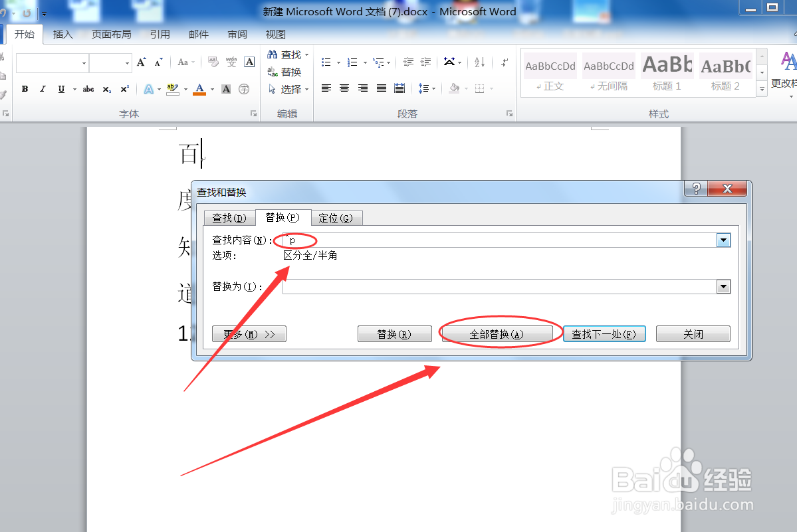Click the paragraph shading icon
This screenshot has height=532, width=797.
(455, 88)
